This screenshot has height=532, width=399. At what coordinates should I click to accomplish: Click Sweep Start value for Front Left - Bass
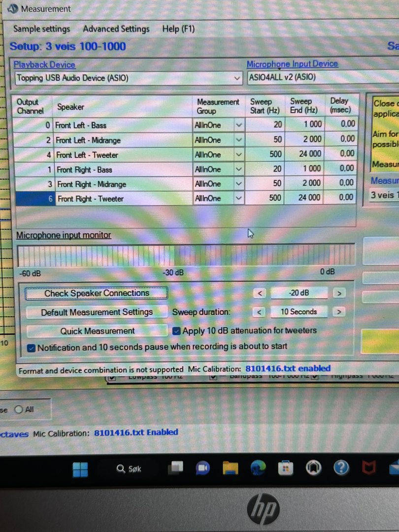tap(265, 125)
